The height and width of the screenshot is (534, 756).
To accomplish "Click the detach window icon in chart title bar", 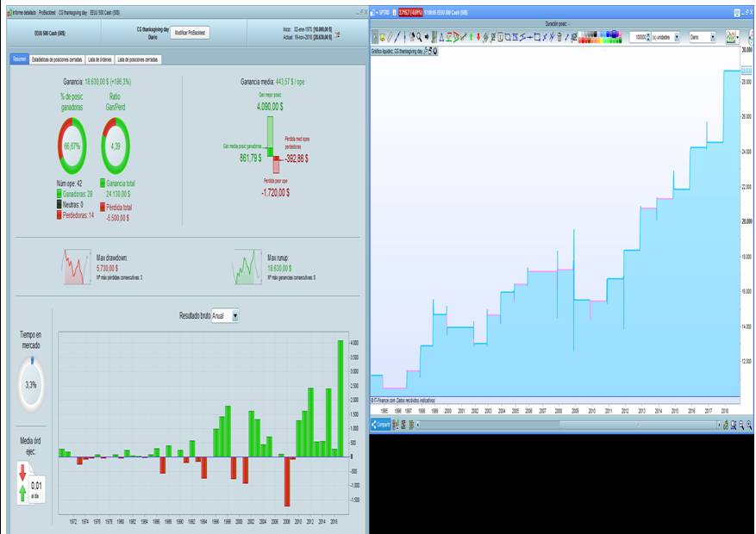I will pos(746,13).
